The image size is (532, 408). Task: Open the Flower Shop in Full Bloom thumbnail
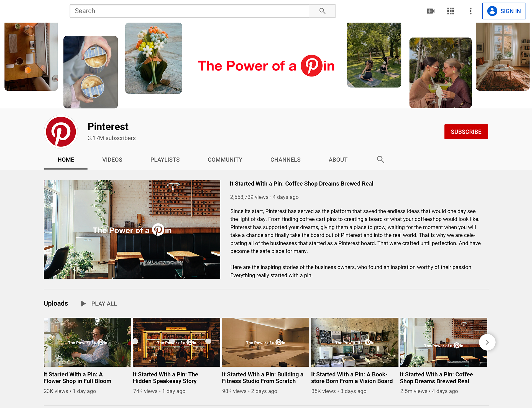pos(87,342)
